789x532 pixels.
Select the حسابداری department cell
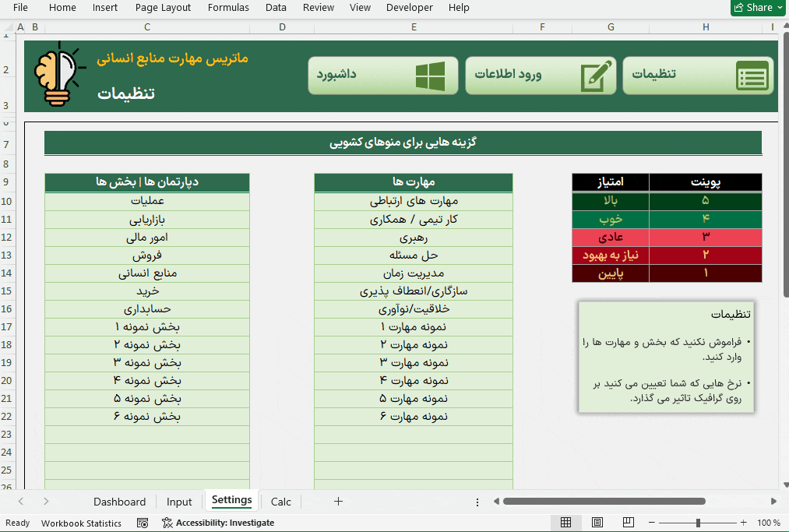pyautogui.click(x=147, y=309)
